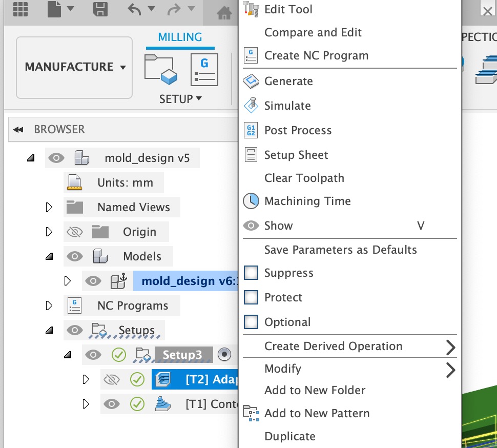Toggle Setups folder visibility eye
Screen dimensions: 497x448
[x=75, y=330]
